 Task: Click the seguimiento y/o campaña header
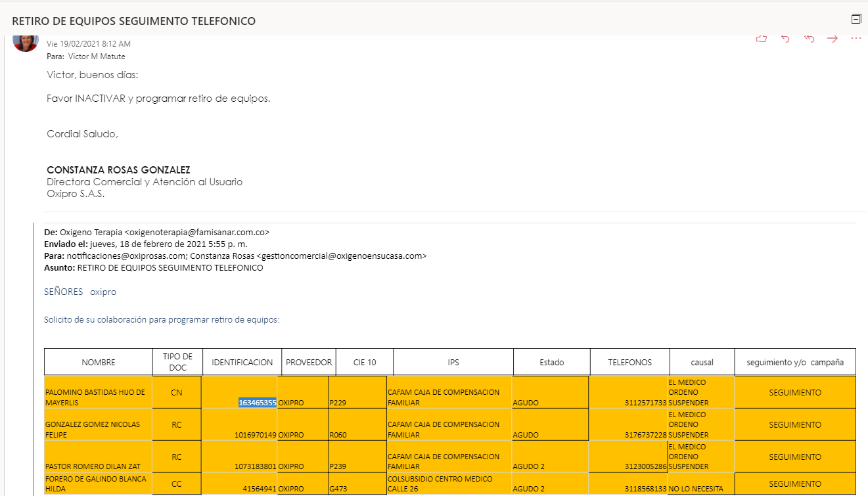coord(795,362)
